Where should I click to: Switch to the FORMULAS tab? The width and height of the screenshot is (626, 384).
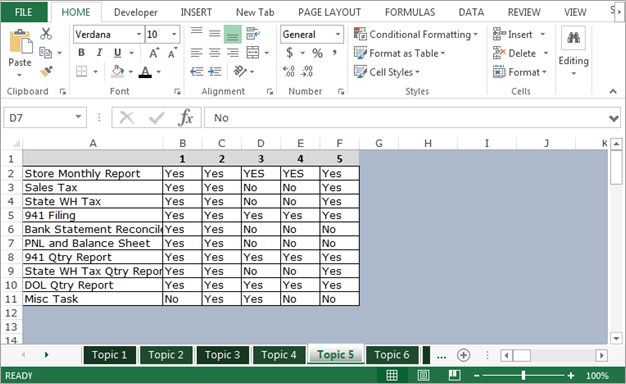410,12
